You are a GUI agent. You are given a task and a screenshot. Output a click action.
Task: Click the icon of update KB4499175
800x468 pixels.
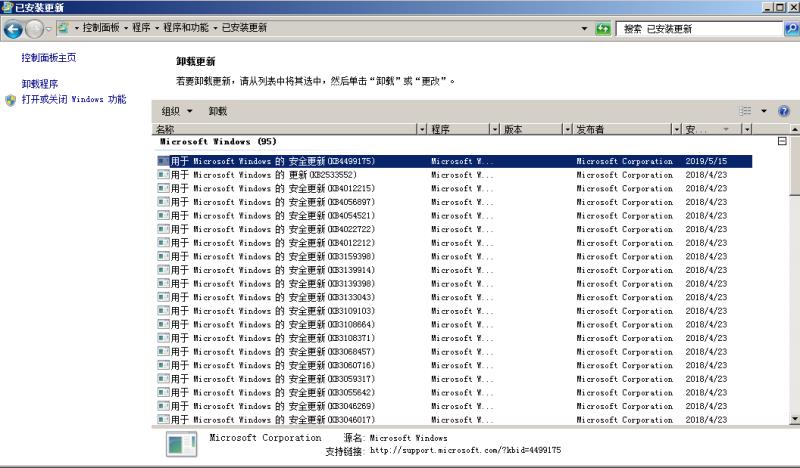[163, 161]
